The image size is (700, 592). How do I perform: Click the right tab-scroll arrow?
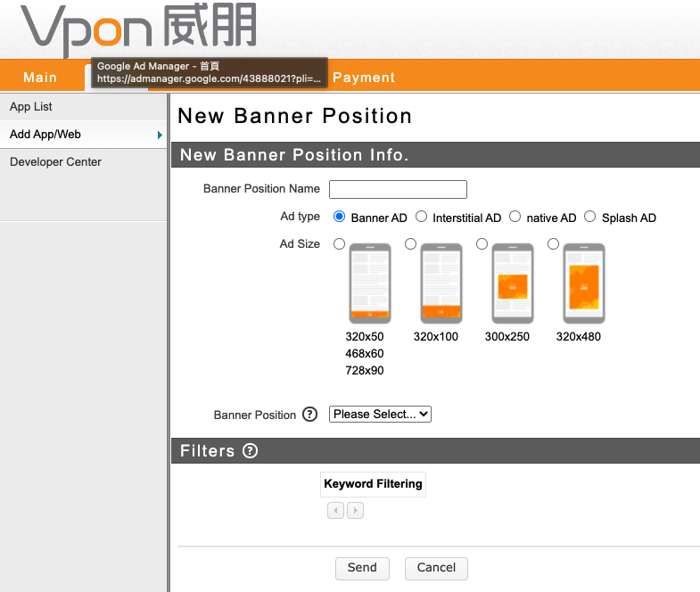(356, 510)
